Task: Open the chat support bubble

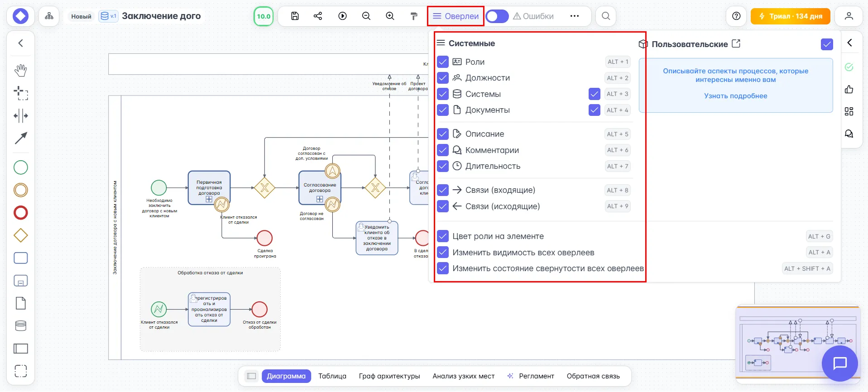Action: tap(840, 363)
